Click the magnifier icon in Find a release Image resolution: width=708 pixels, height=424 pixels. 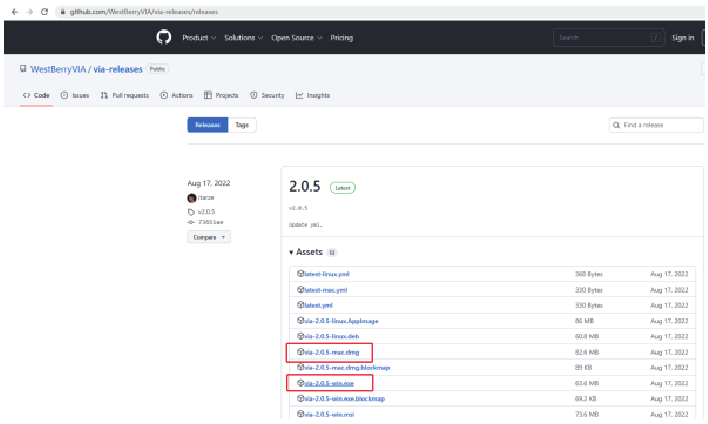(617, 125)
